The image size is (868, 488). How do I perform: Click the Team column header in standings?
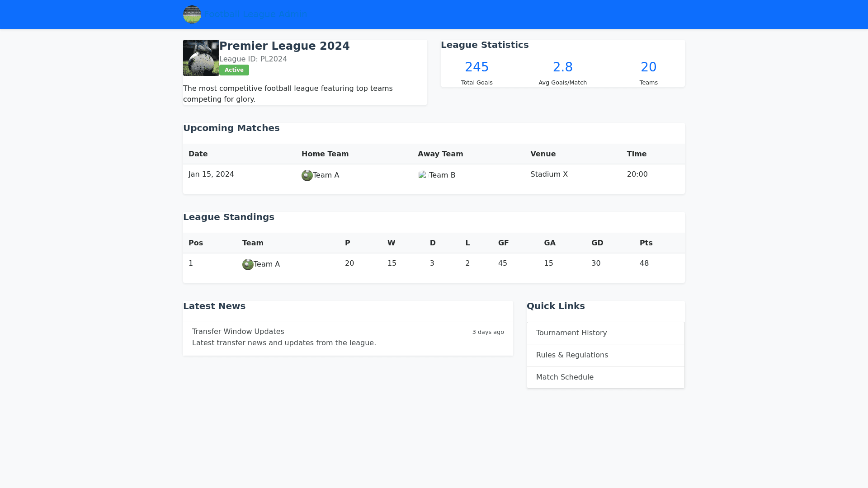[x=253, y=243]
